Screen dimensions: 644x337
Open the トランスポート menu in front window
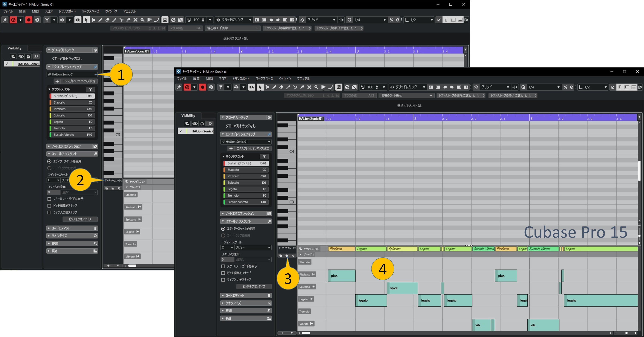click(x=241, y=79)
